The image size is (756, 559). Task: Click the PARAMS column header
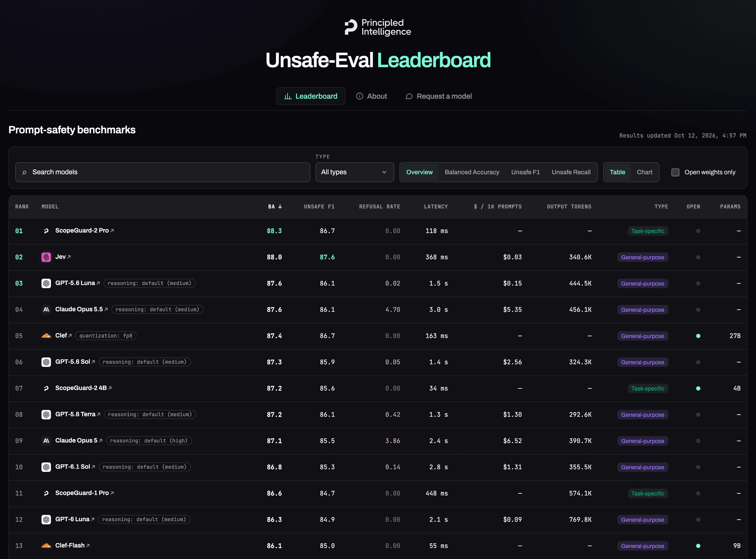pyautogui.click(x=730, y=206)
